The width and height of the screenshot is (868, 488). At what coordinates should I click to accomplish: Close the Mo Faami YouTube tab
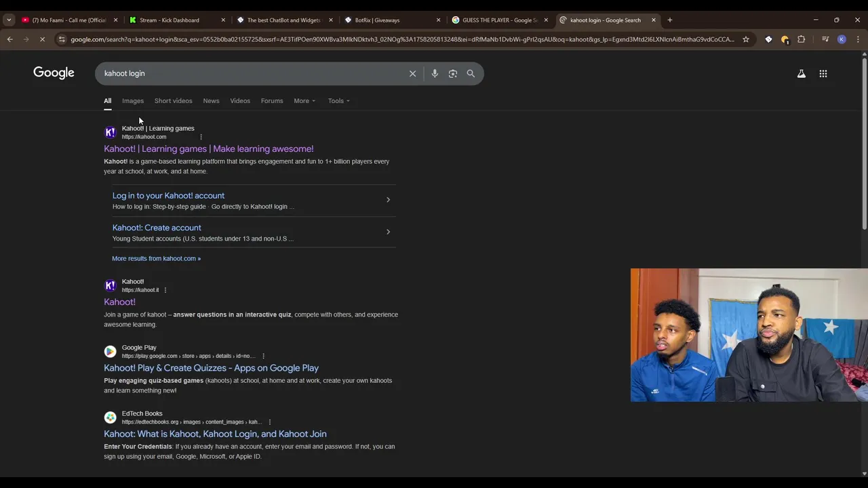tap(115, 20)
